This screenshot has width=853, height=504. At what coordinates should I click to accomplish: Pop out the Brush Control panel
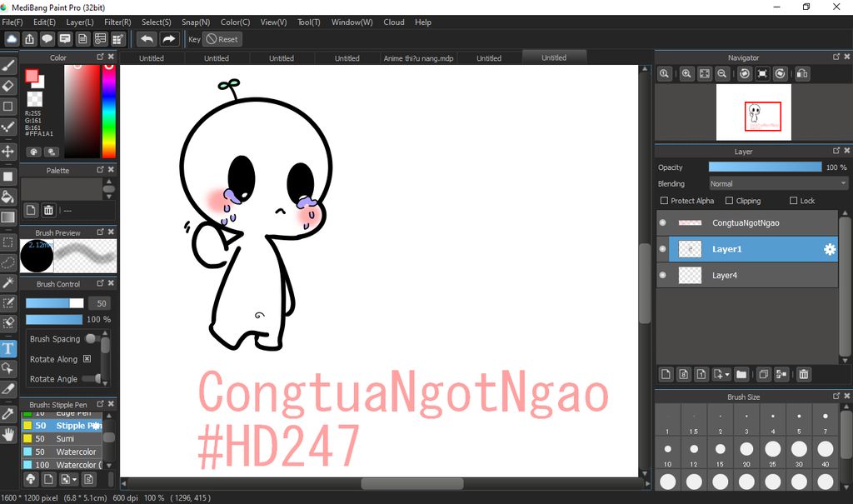pyautogui.click(x=100, y=283)
